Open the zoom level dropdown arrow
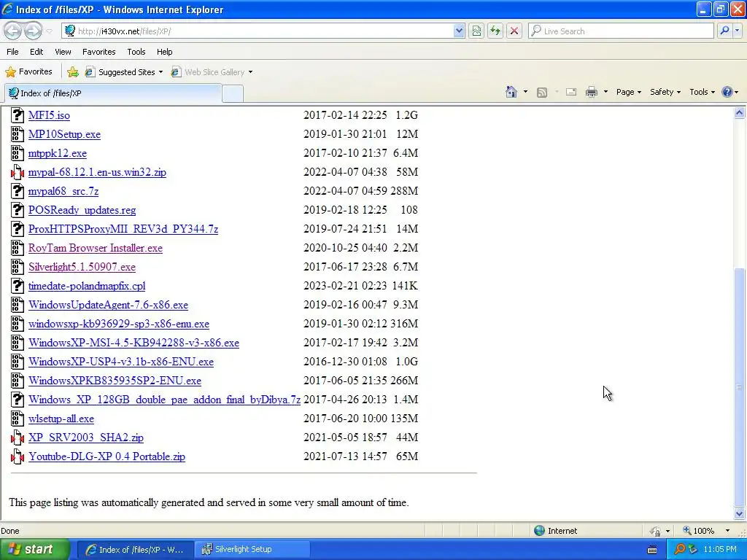 point(727,531)
